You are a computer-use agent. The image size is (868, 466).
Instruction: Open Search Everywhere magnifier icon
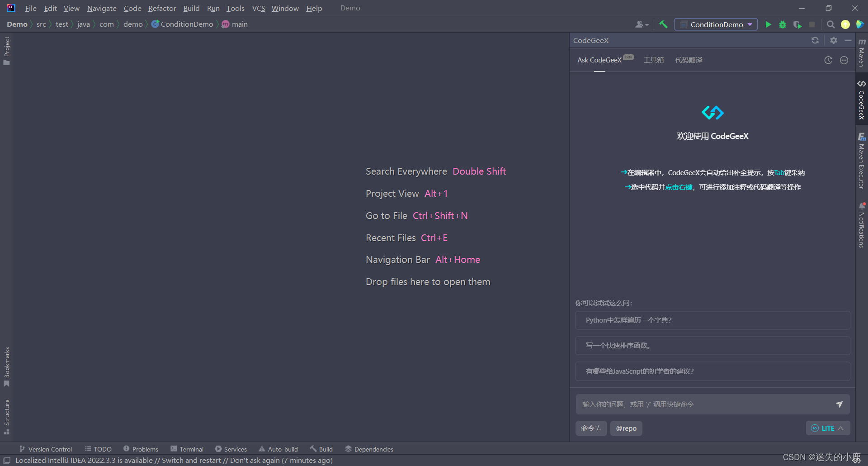(831, 24)
